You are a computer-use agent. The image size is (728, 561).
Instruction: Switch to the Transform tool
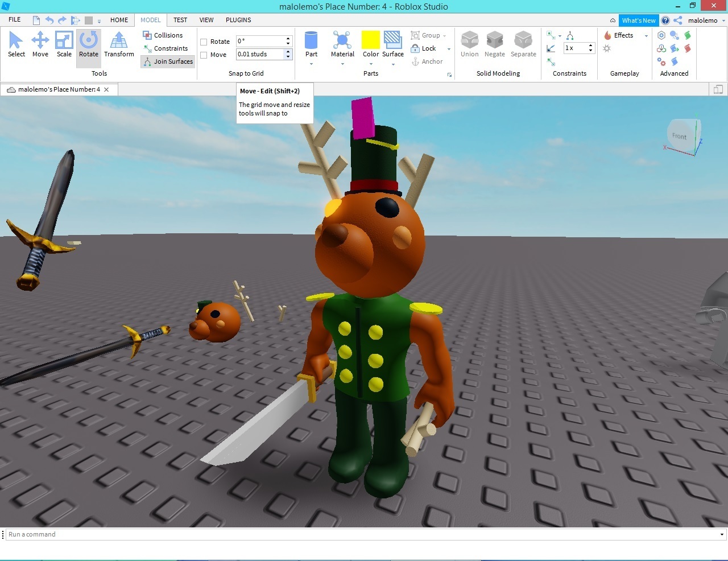(x=119, y=44)
